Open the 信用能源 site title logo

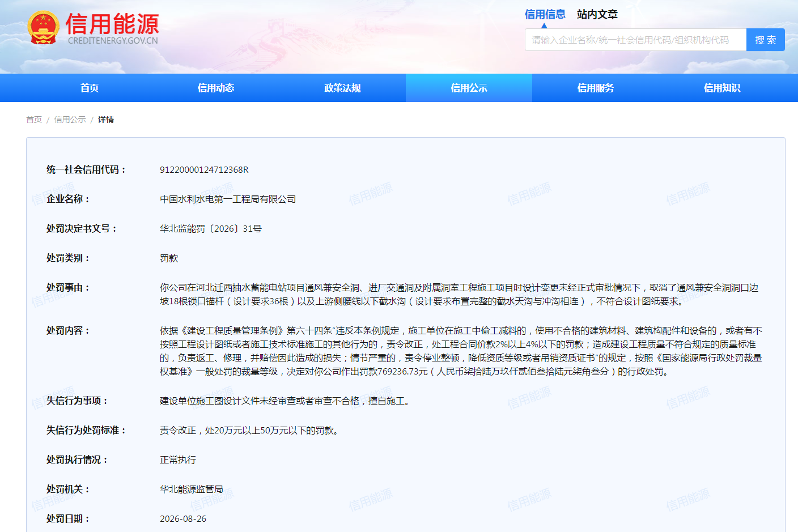[x=112, y=24]
